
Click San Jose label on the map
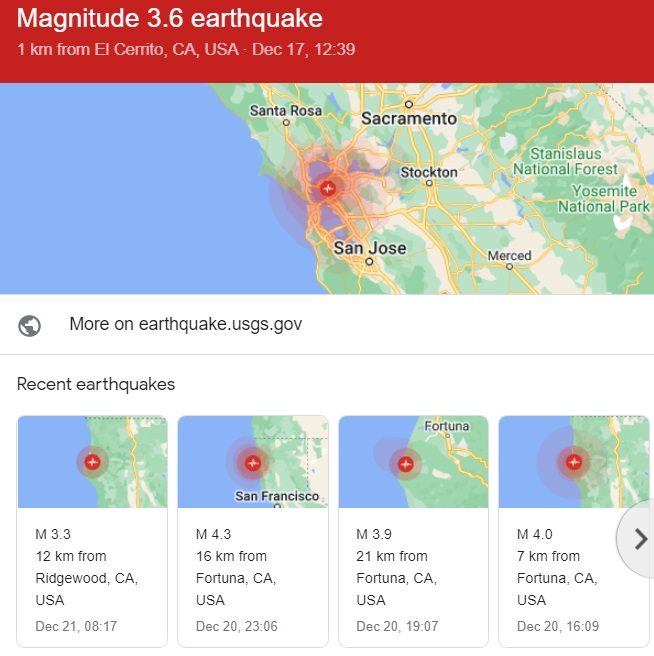[x=370, y=248]
